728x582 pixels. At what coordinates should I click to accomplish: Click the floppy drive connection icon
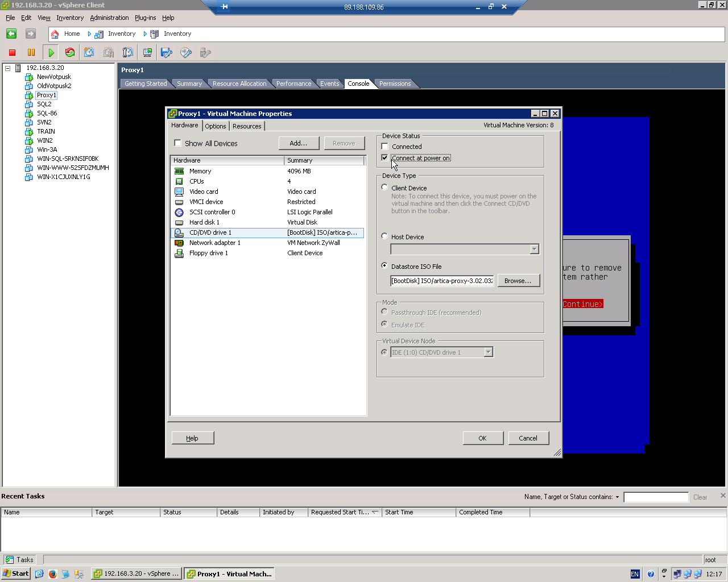click(x=167, y=52)
